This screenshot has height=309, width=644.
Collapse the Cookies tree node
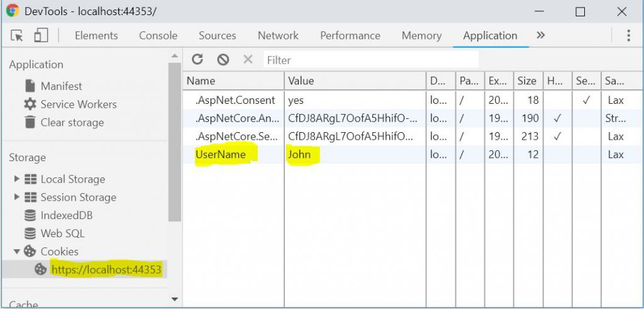16,252
